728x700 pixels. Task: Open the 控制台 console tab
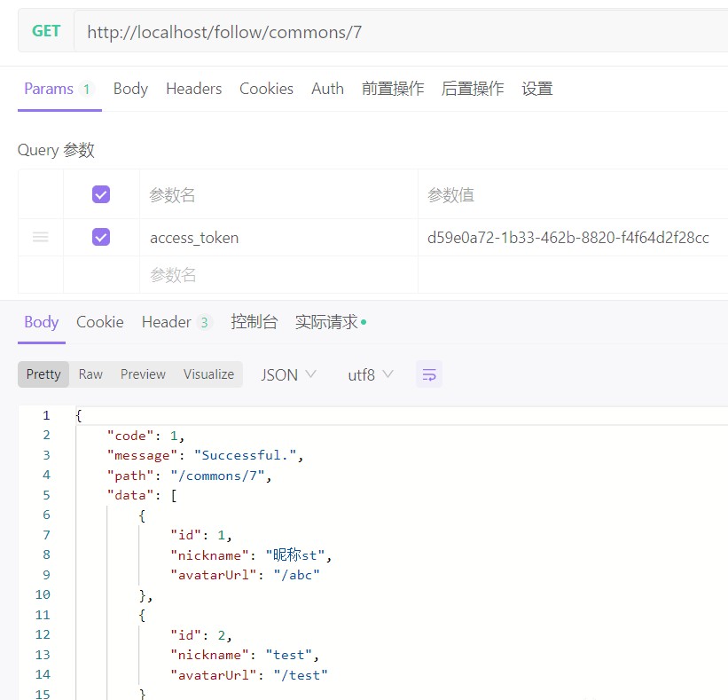[254, 322]
